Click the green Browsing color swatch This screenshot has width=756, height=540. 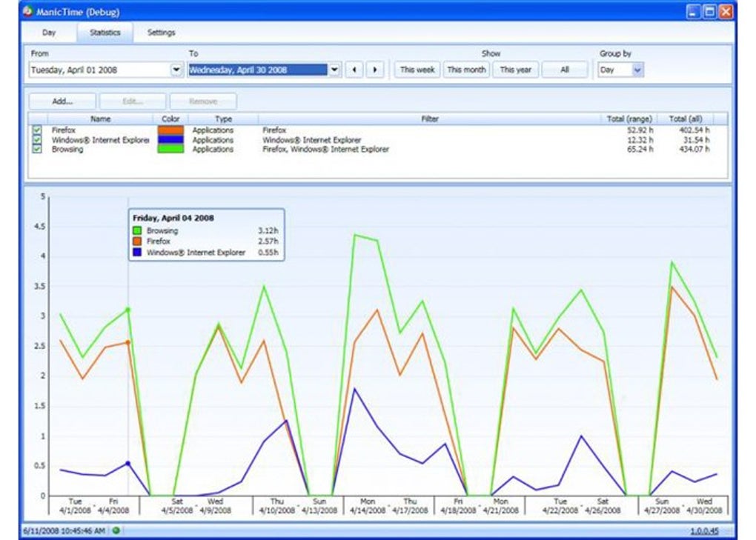tap(170, 150)
